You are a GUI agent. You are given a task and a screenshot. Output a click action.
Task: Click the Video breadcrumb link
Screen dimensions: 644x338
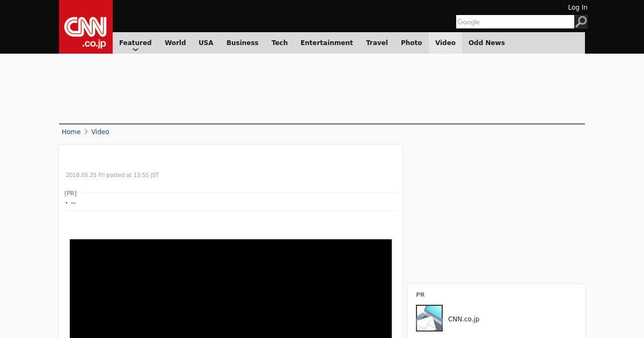click(100, 132)
